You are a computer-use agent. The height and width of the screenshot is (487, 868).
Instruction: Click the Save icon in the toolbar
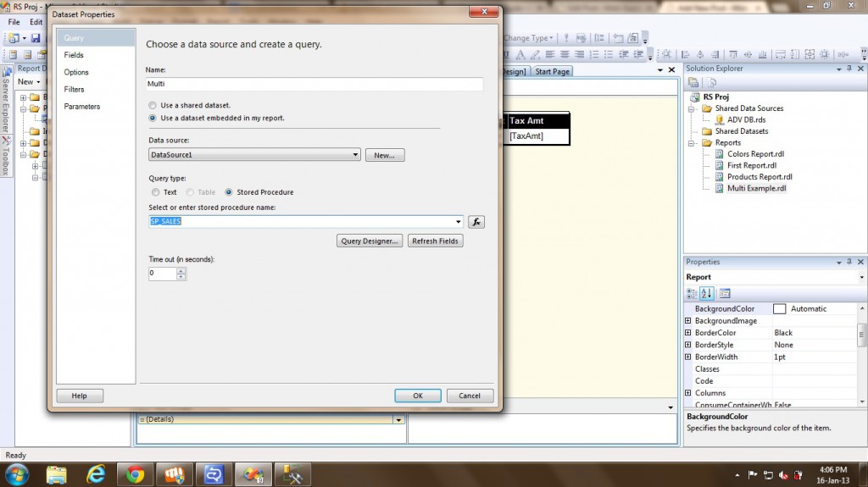(36, 38)
